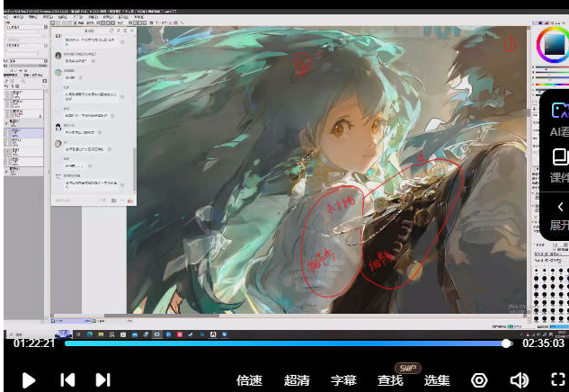Click the canvas vertical scrollbar
This screenshot has width=569, height=392.
(529, 112)
